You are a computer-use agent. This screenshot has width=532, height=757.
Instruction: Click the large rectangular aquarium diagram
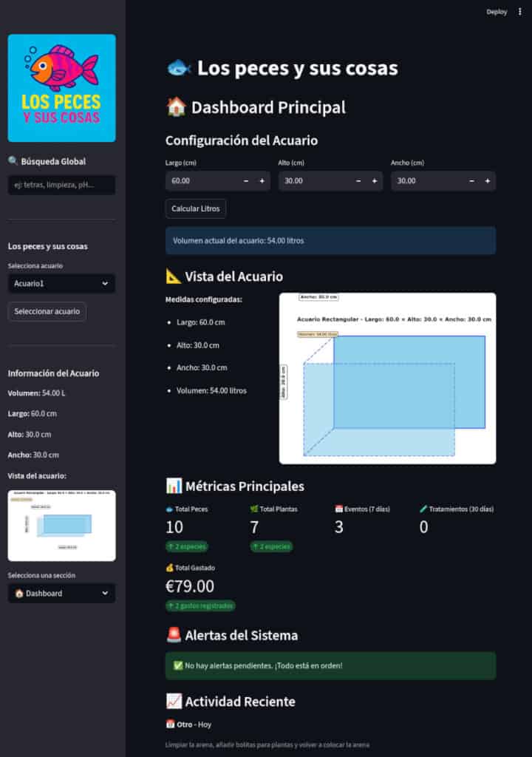[x=387, y=378]
